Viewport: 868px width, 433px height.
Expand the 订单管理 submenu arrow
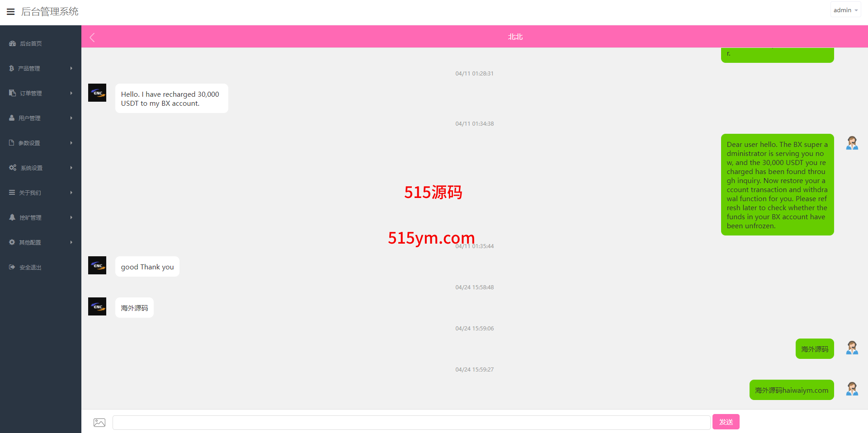coord(71,93)
